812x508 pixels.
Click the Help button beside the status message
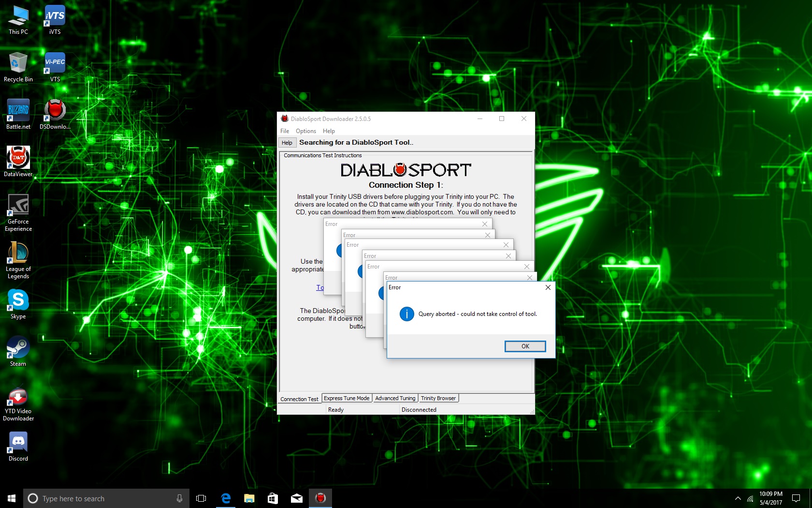click(x=287, y=143)
